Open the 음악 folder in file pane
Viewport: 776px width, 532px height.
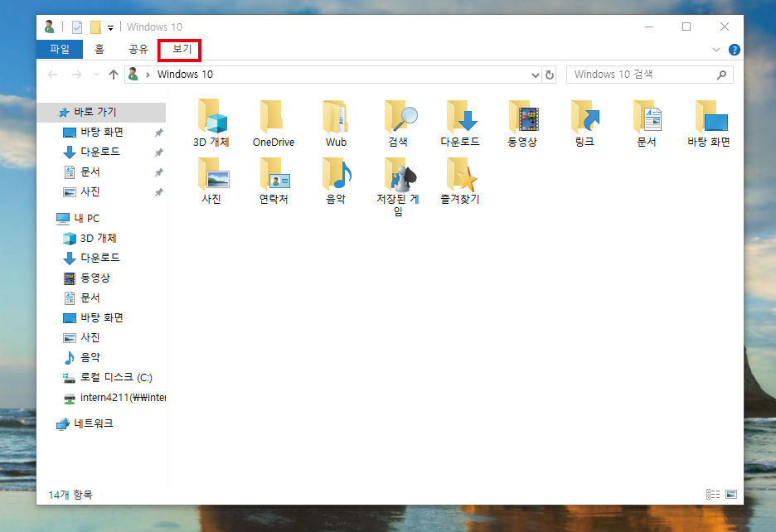[336, 180]
